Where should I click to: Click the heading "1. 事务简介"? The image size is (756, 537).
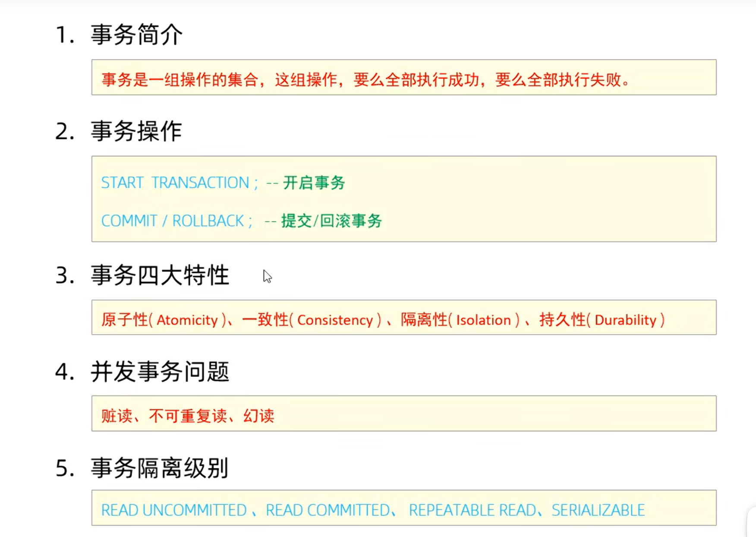[x=119, y=35]
